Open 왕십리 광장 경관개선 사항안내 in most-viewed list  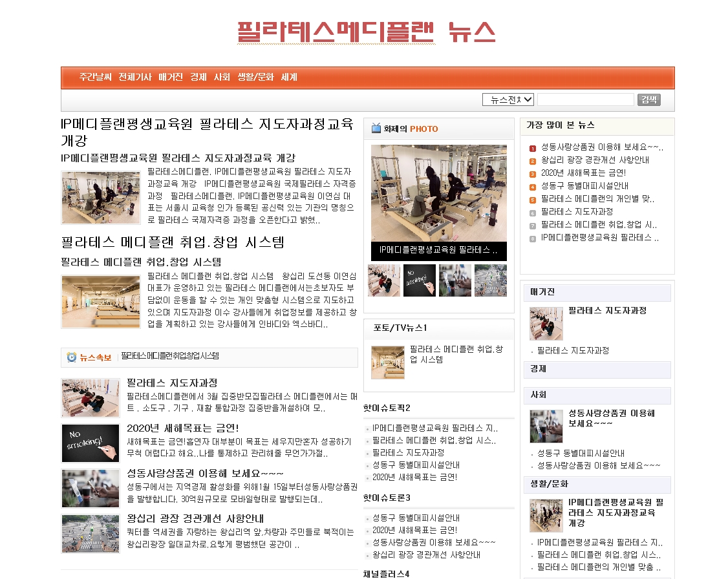pyautogui.click(x=595, y=160)
